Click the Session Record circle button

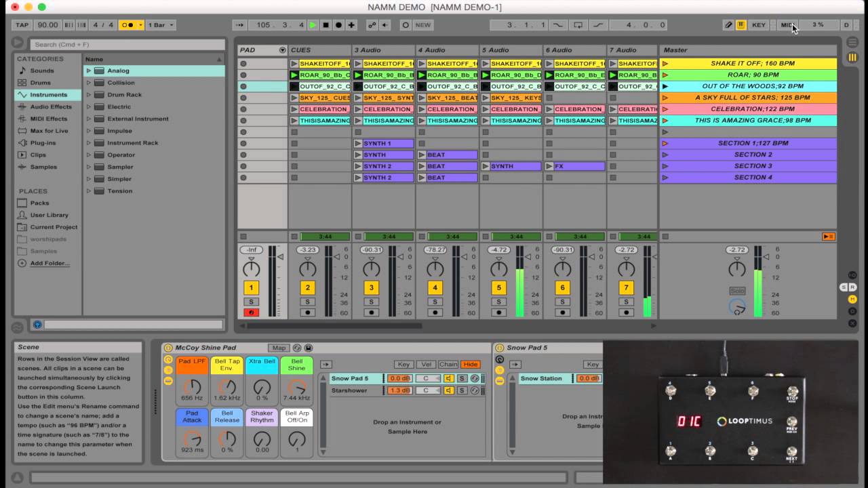pyautogui.click(x=406, y=25)
